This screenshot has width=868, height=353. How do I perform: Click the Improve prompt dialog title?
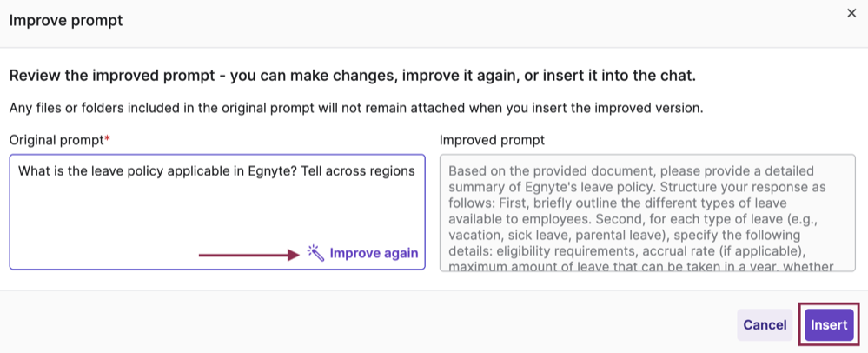tap(66, 21)
